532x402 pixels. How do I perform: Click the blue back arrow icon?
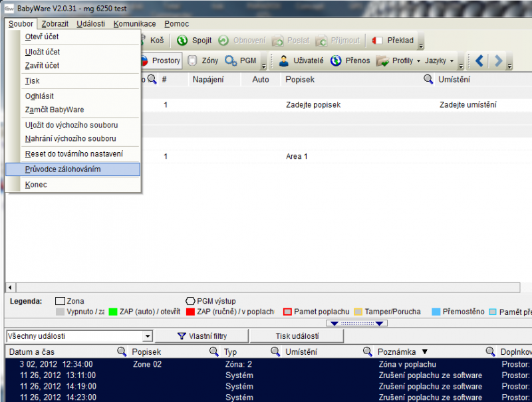coord(479,61)
